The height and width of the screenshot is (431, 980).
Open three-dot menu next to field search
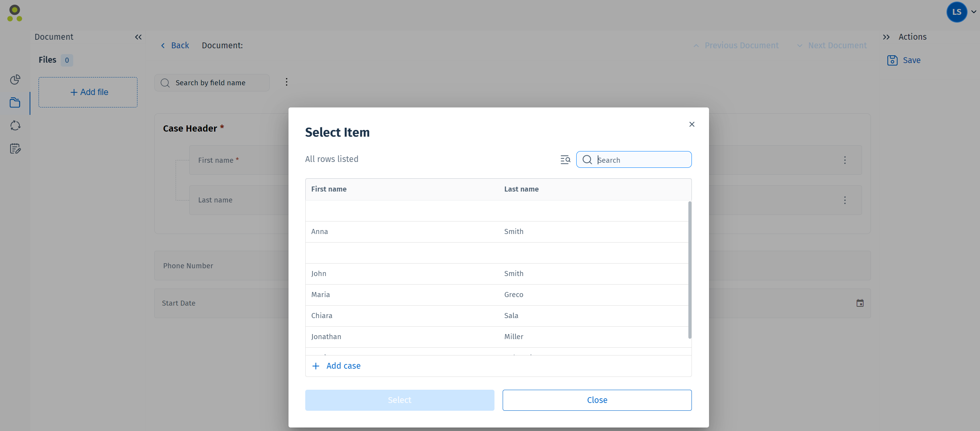tap(287, 82)
